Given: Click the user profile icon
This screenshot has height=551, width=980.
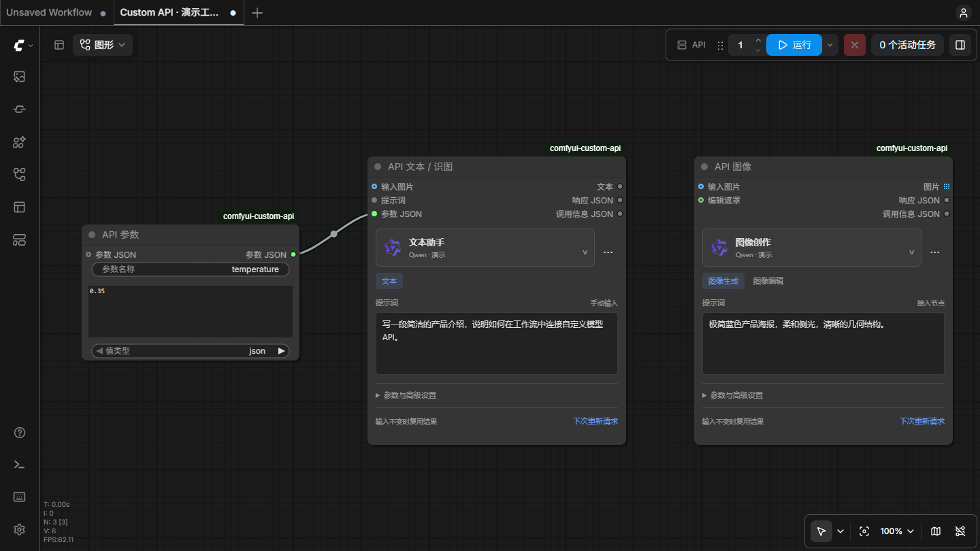Looking at the screenshot, I should pos(963,13).
